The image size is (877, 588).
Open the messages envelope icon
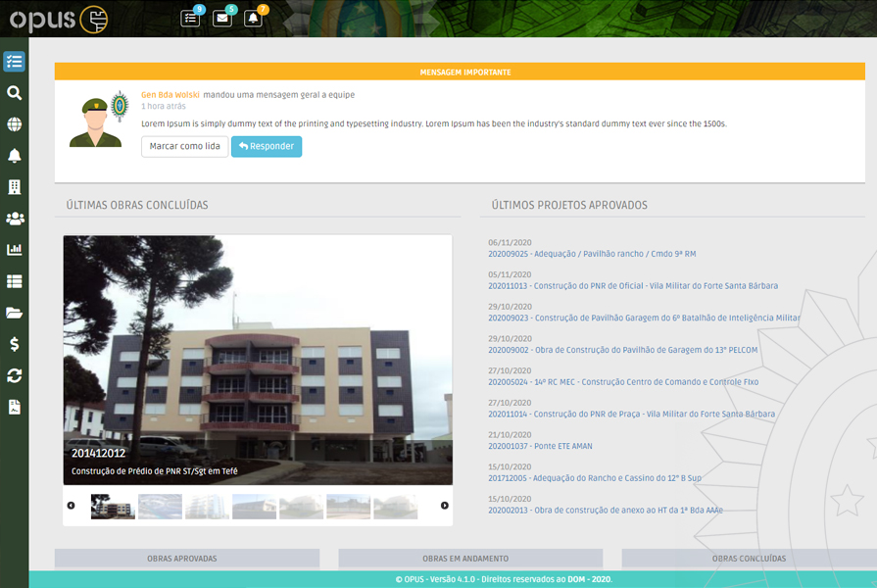tap(222, 18)
